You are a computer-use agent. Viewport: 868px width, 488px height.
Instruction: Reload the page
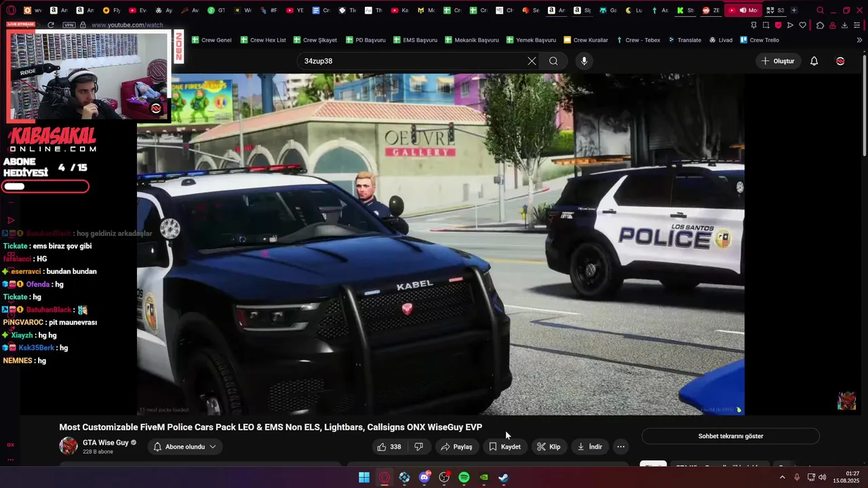click(51, 25)
